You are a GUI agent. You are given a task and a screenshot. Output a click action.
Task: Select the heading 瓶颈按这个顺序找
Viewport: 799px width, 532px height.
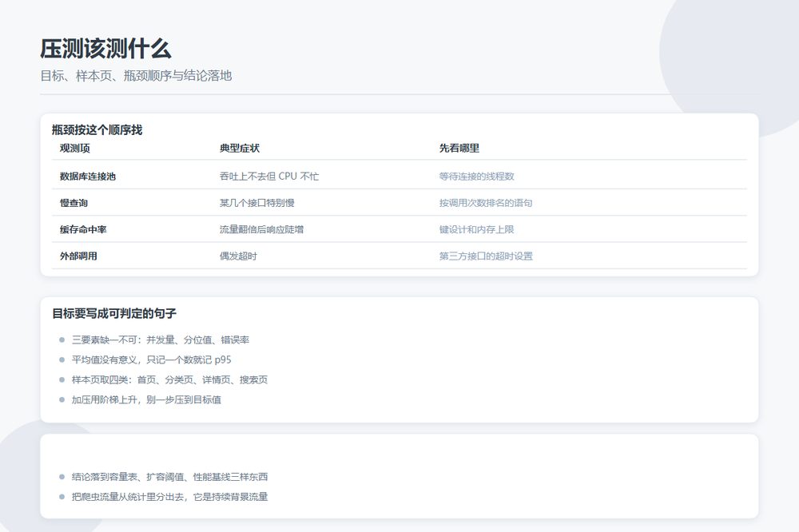pyautogui.click(x=97, y=130)
